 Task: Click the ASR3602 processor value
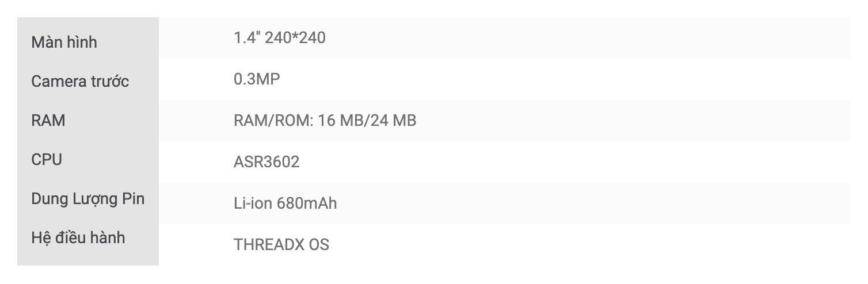tap(267, 162)
